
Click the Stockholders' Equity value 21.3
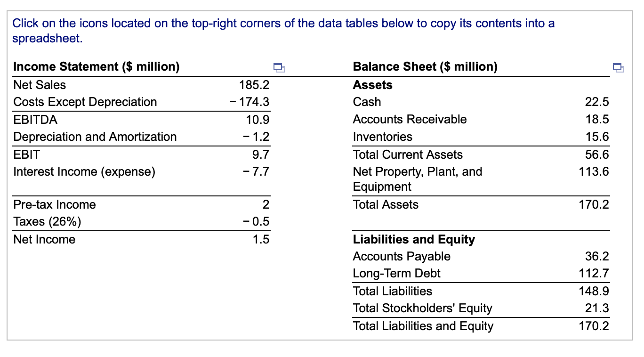pyautogui.click(x=597, y=308)
